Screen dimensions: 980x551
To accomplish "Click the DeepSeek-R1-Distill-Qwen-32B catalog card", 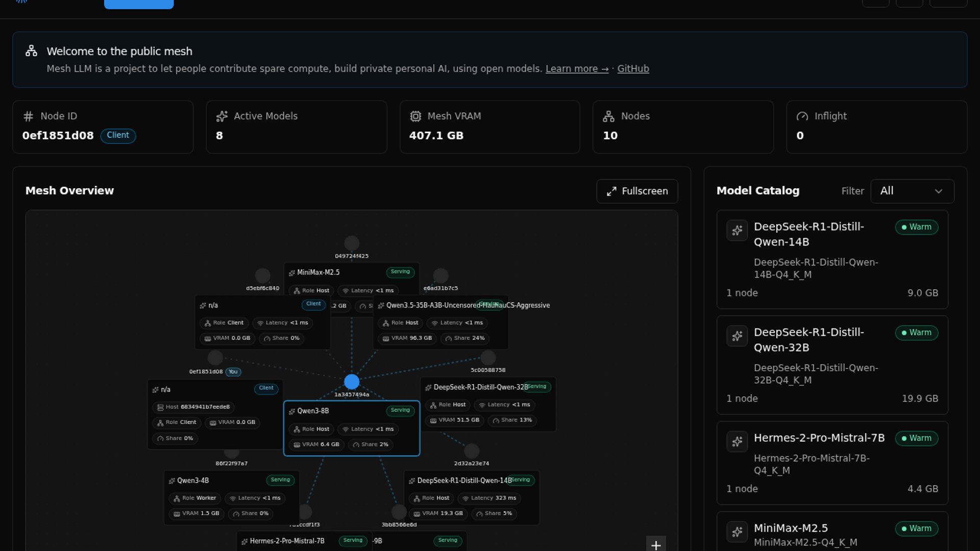I will (x=832, y=365).
